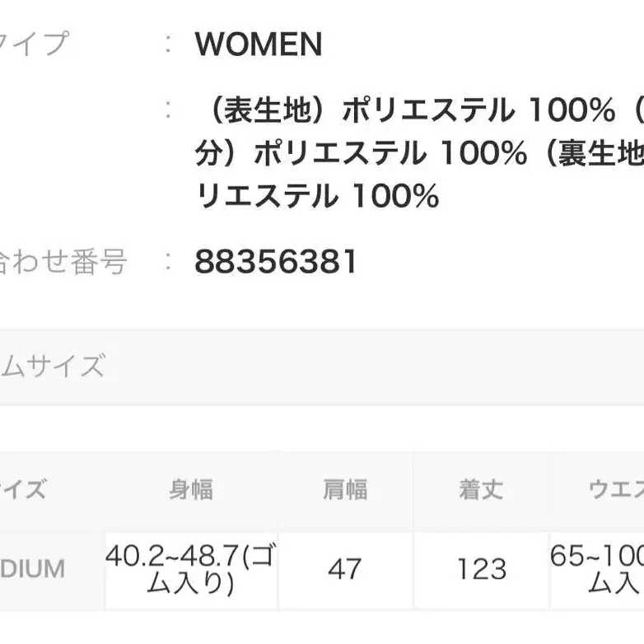
Task: Click the WOMEN type value
Action: click(x=258, y=44)
